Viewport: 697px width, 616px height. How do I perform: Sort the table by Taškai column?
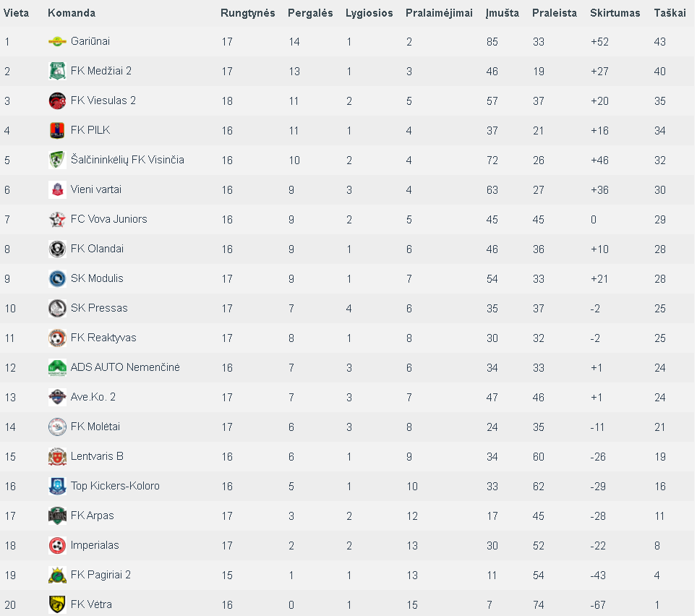point(670,13)
